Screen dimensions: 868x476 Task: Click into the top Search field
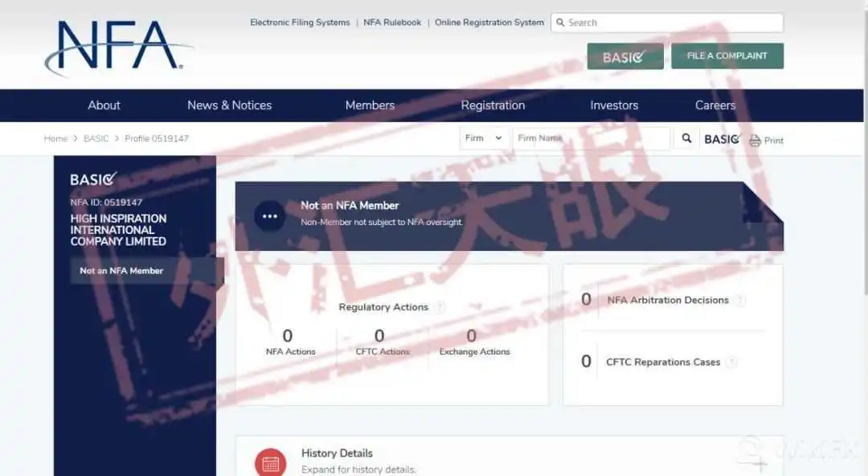(667, 23)
